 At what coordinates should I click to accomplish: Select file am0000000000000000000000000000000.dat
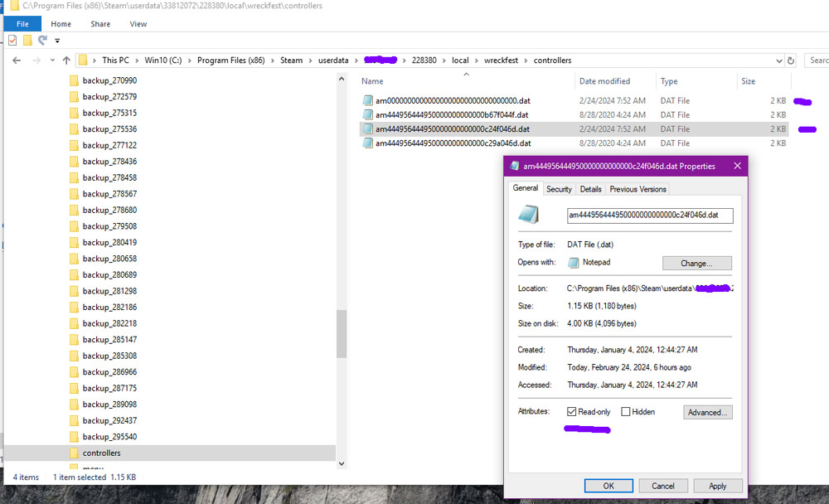click(453, 100)
